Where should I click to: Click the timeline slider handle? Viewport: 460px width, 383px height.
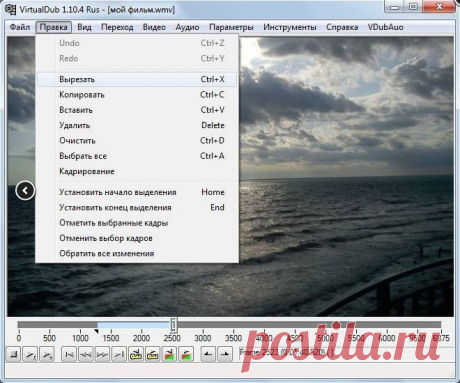pyautogui.click(x=173, y=324)
